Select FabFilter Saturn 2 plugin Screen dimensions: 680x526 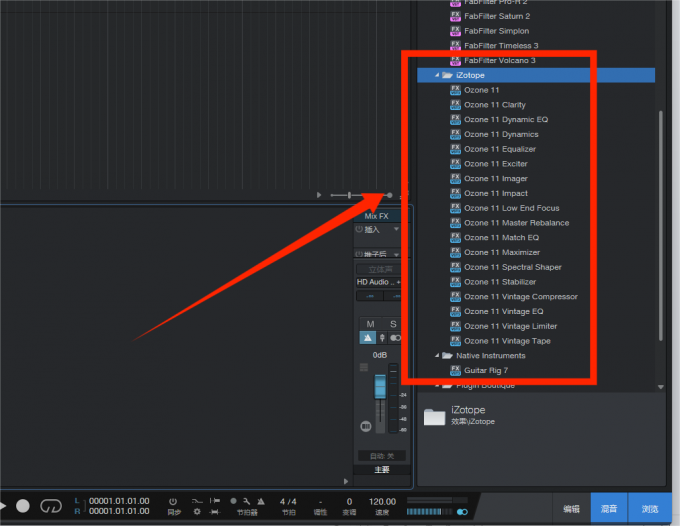pos(497,16)
